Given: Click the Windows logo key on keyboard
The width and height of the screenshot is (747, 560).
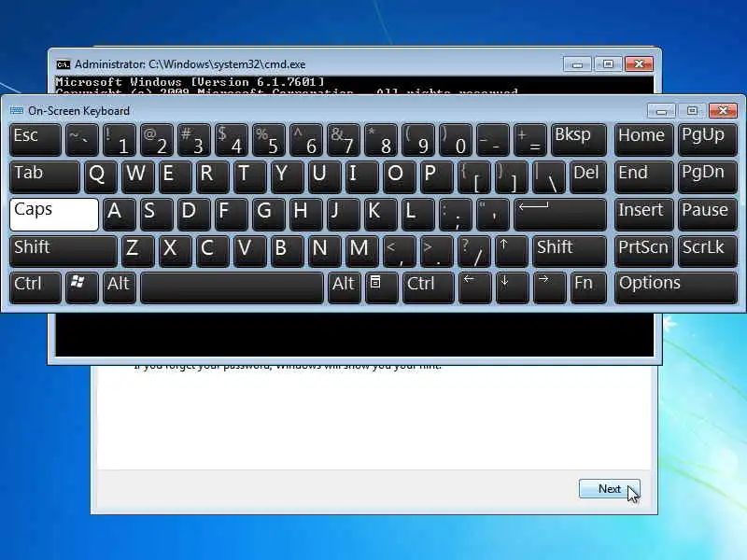Looking at the screenshot, I should (82, 287).
